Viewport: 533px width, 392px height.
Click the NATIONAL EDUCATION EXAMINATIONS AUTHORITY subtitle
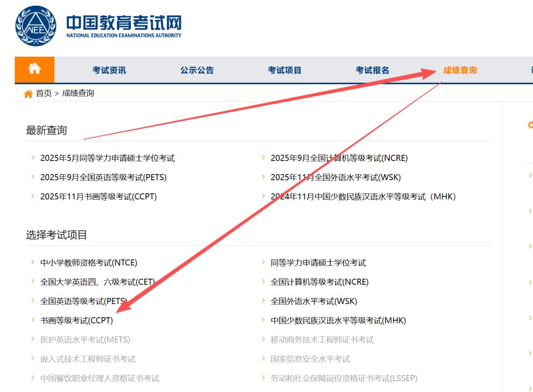coord(124,35)
